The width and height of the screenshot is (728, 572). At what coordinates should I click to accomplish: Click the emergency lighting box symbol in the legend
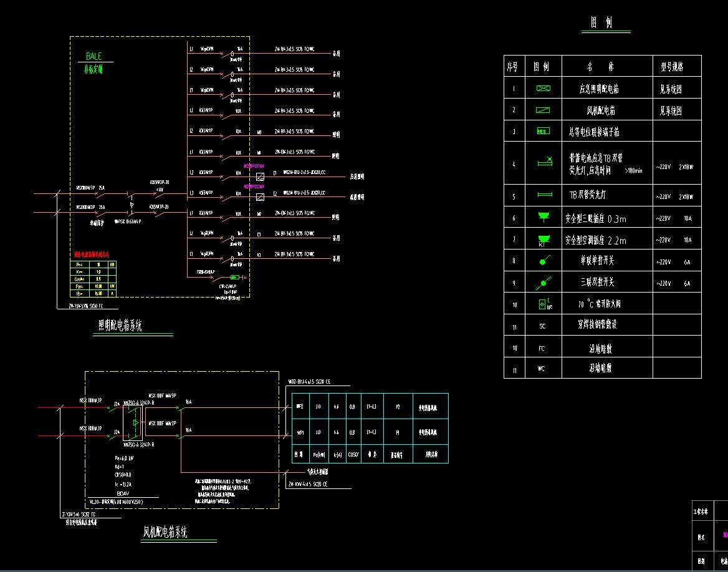coord(543,89)
